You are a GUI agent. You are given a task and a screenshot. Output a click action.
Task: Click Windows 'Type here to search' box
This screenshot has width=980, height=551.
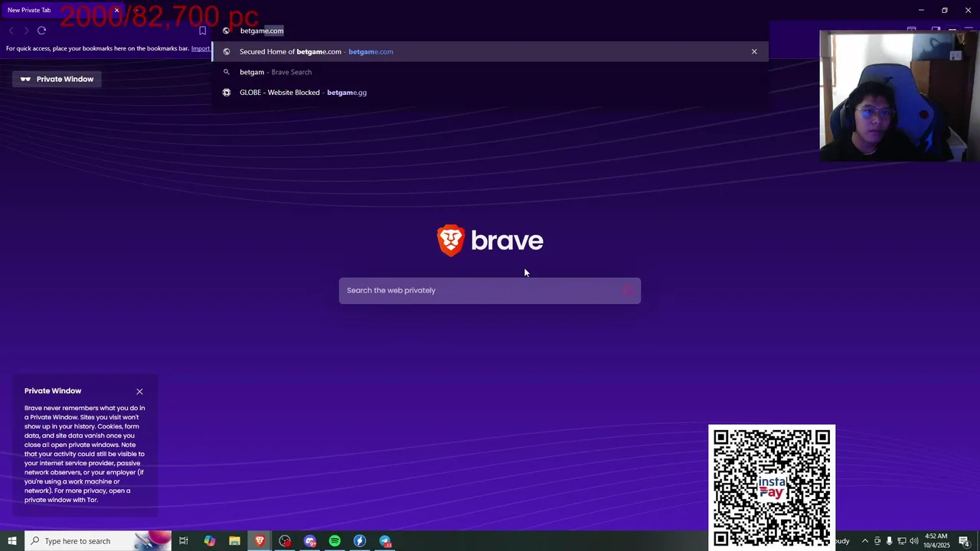[x=98, y=541]
